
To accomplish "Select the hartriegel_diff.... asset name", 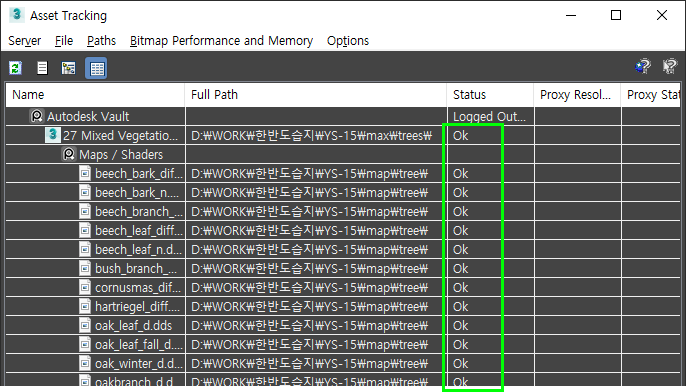I will click(x=137, y=307).
